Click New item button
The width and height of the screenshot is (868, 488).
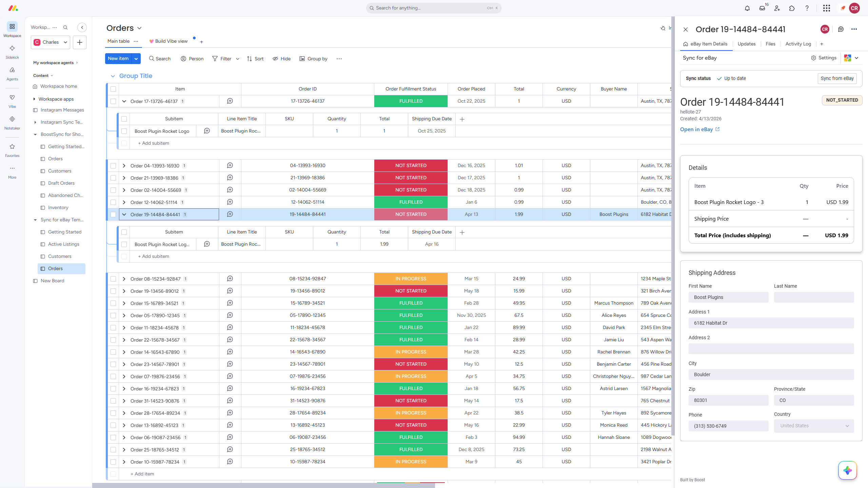click(x=118, y=59)
